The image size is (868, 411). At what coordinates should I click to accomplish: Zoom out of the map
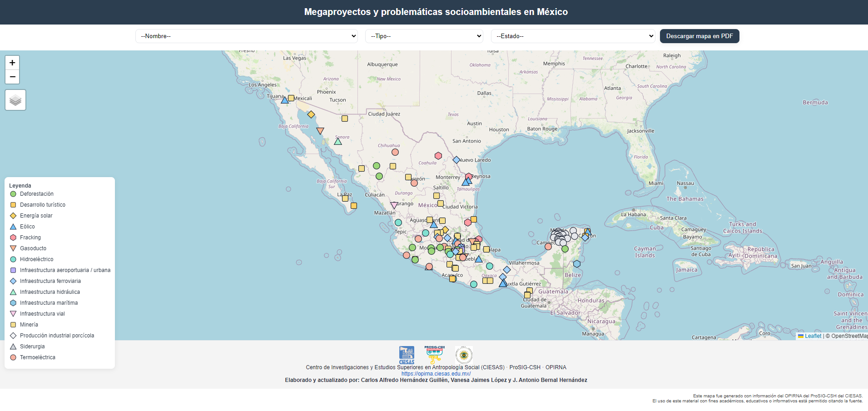12,77
